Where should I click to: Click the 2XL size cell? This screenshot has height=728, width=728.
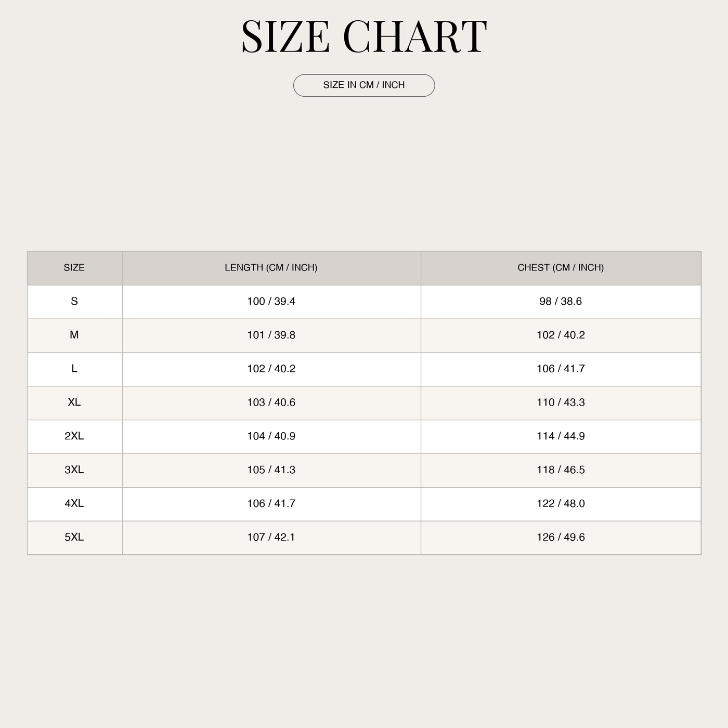point(74,436)
